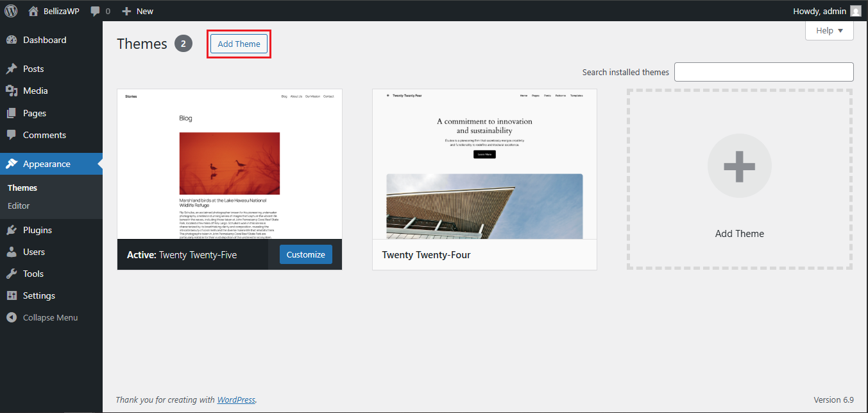Click the Settings icon in sidebar
868x413 pixels.
click(12, 295)
